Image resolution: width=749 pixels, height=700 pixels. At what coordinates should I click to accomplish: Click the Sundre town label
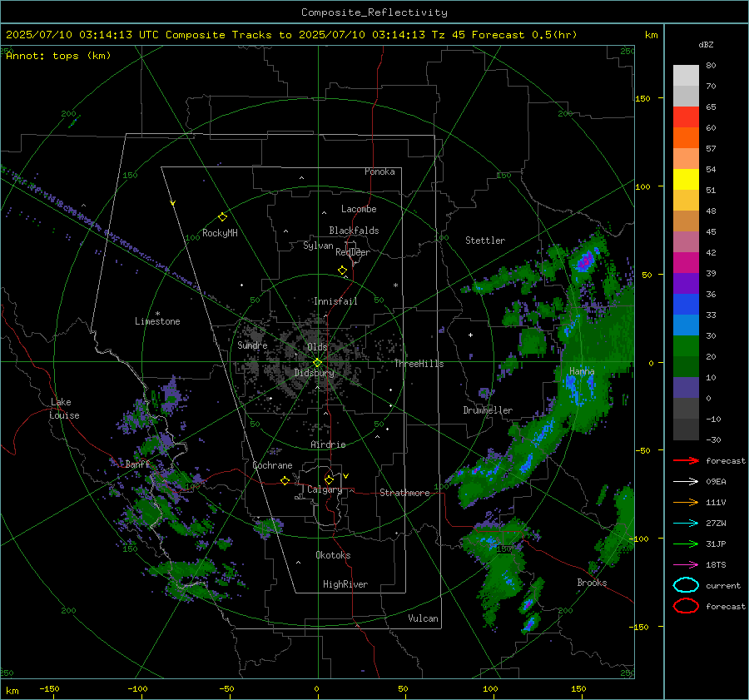point(252,345)
